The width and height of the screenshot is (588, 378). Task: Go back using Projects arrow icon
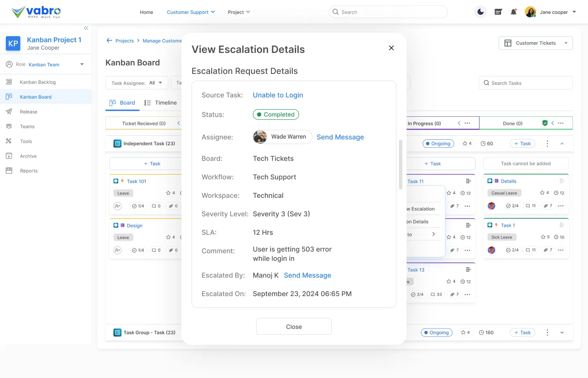point(109,40)
